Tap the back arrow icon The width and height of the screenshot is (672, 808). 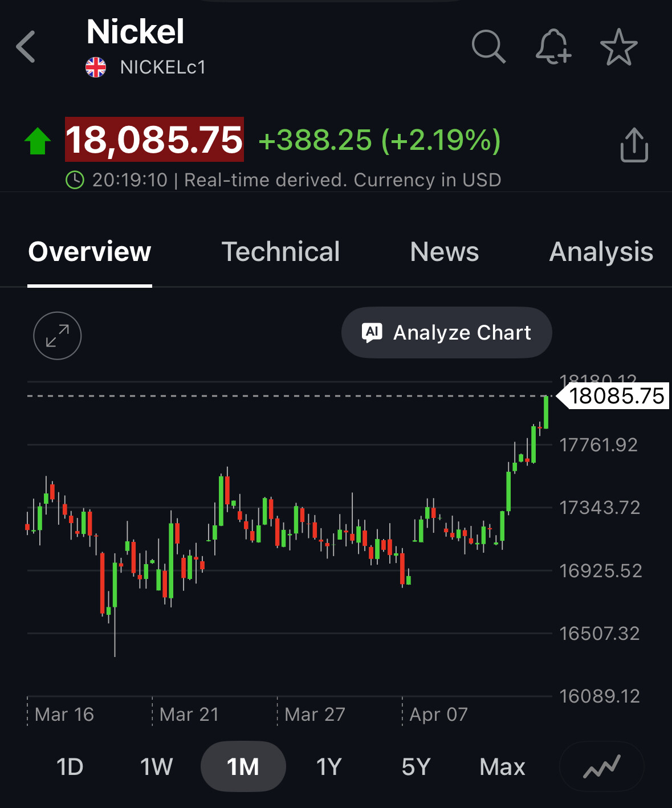tap(26, 47)
